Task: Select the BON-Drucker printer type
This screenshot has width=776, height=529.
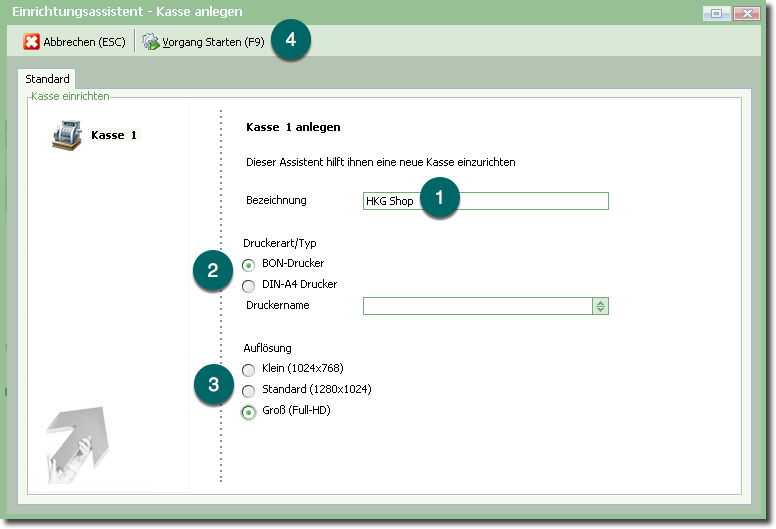Action: pyautogui.click(x=249, y=265)
